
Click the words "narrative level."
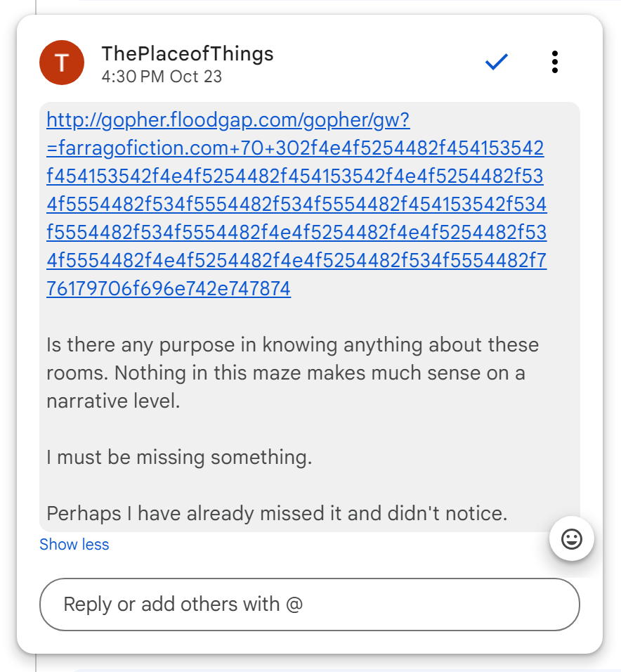[112, 401]
